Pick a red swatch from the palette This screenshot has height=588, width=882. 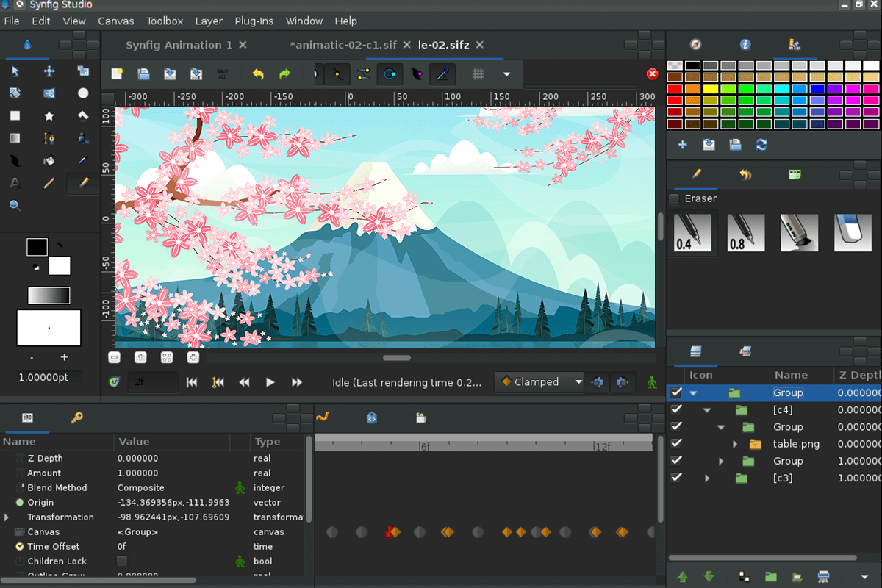tap(675, 89)
